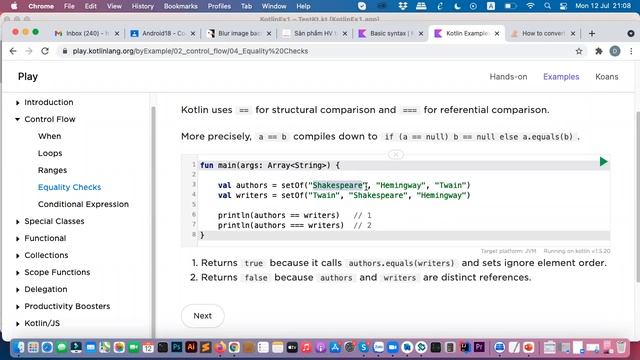The image size is (640, 360).
Task: Expand the Functional section
Action: pyautogui.click(x=18, y=239)
